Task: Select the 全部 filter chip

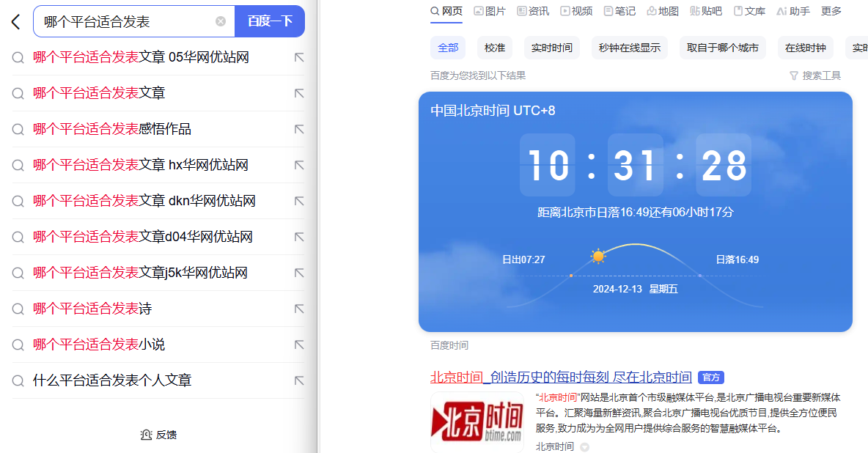Action: pyautogui.click(x=448, y=48)
